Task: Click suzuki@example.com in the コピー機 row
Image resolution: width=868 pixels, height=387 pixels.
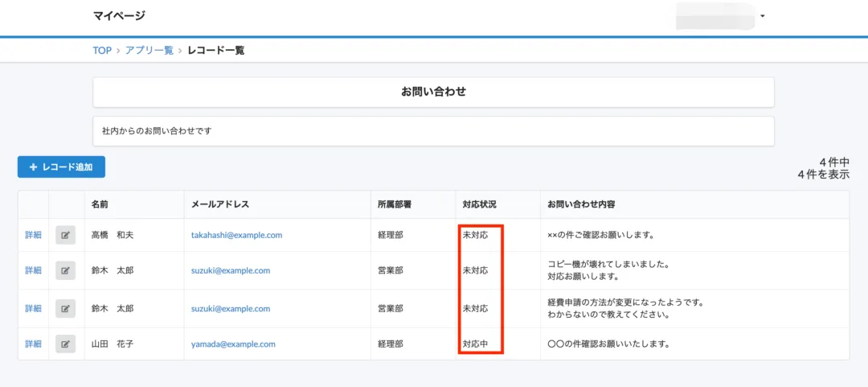Action: pos(231,270)
